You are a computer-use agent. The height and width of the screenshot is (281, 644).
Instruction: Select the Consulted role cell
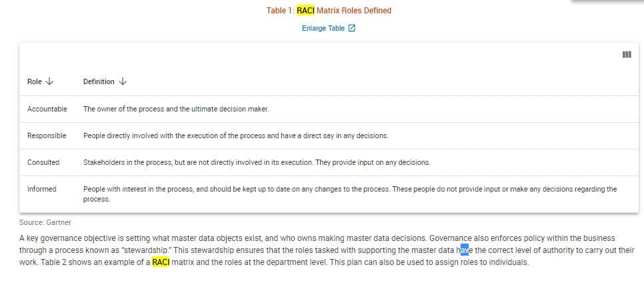43,162
